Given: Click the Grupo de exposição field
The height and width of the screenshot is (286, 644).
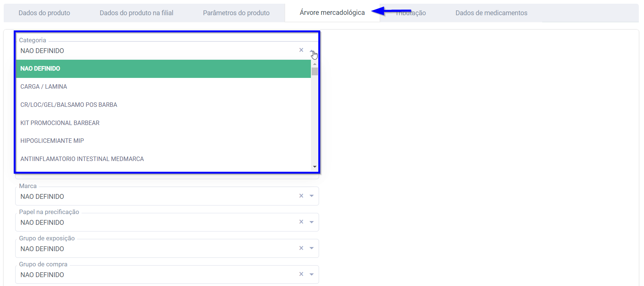Looking at the screenshot, I should 167,248.
